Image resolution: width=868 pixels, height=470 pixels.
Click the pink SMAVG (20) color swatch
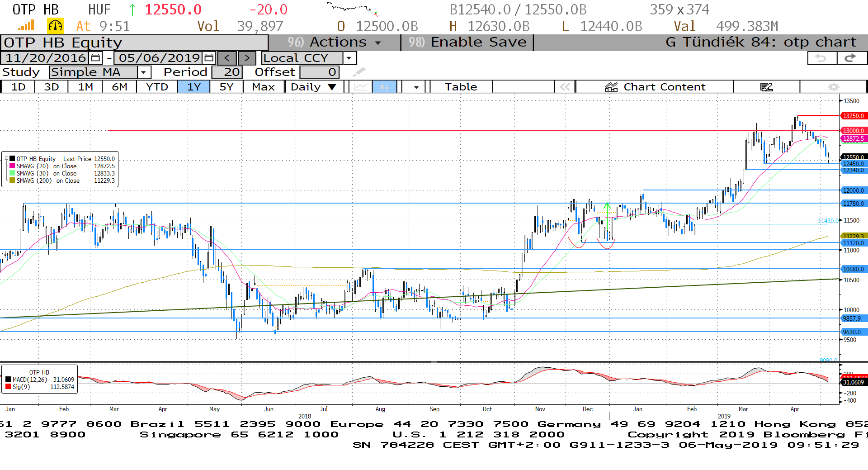click(12, 166)
